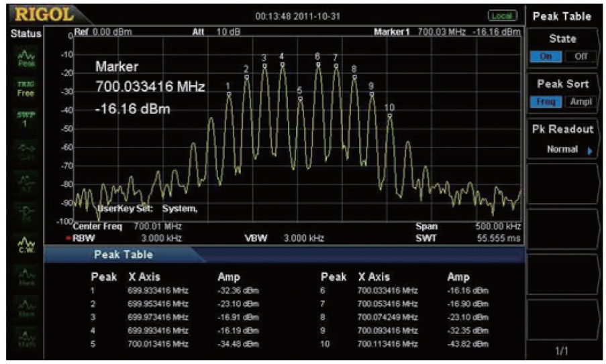This screenshot has width=606, height=364.
Task: Turn peak table State Off
Action: (580, 57)
